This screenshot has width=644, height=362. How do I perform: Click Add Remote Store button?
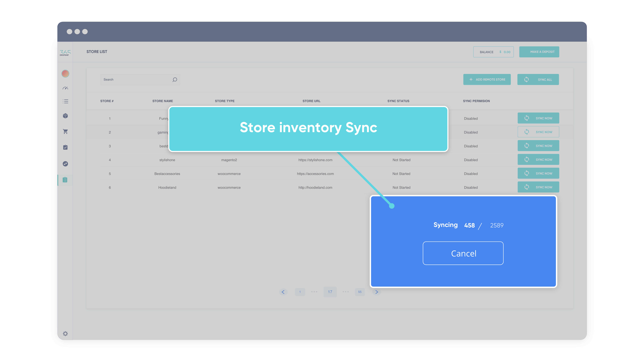pyautogui.click(x=487, y=79)
